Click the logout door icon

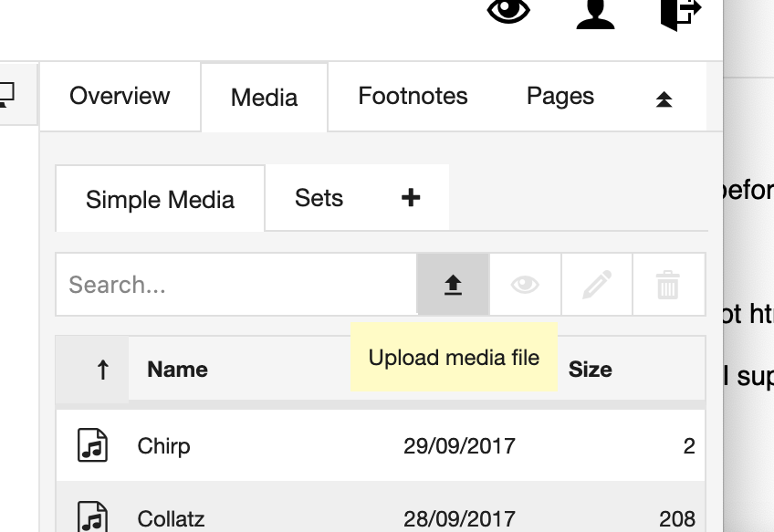click(680, 14)
